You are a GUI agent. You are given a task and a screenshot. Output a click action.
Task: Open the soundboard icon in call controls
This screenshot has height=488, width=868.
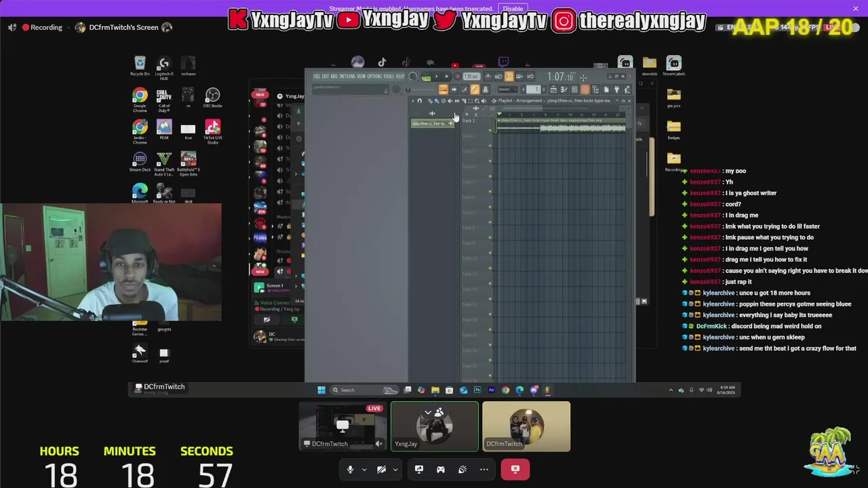click(462, 469)
